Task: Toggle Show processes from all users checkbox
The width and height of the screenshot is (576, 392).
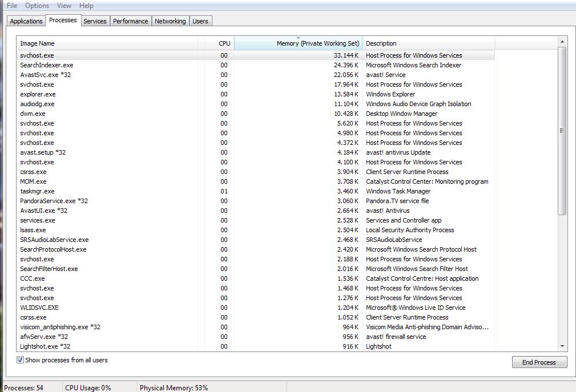Action: 20,360
